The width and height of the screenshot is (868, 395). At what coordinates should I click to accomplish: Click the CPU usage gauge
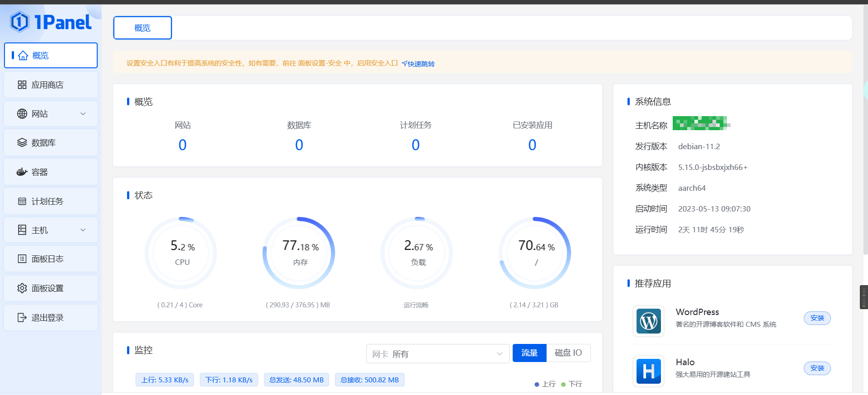click(x=181, y=253)
